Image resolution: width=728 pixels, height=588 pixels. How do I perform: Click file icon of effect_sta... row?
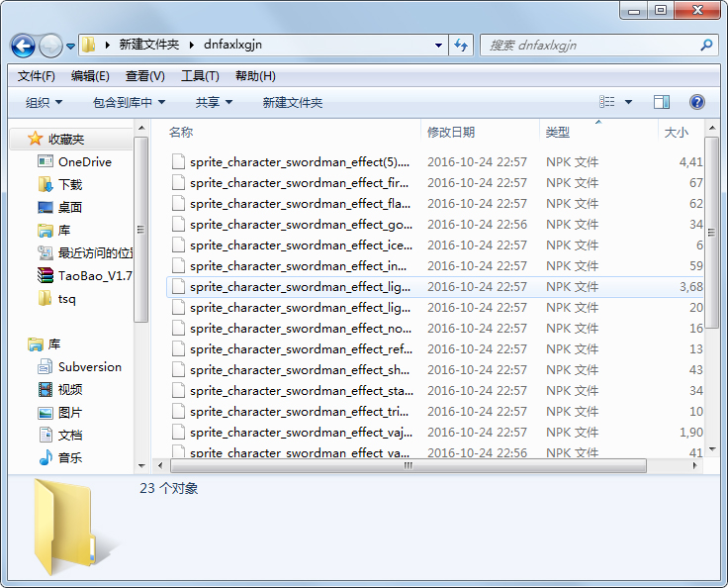[179, 390]
